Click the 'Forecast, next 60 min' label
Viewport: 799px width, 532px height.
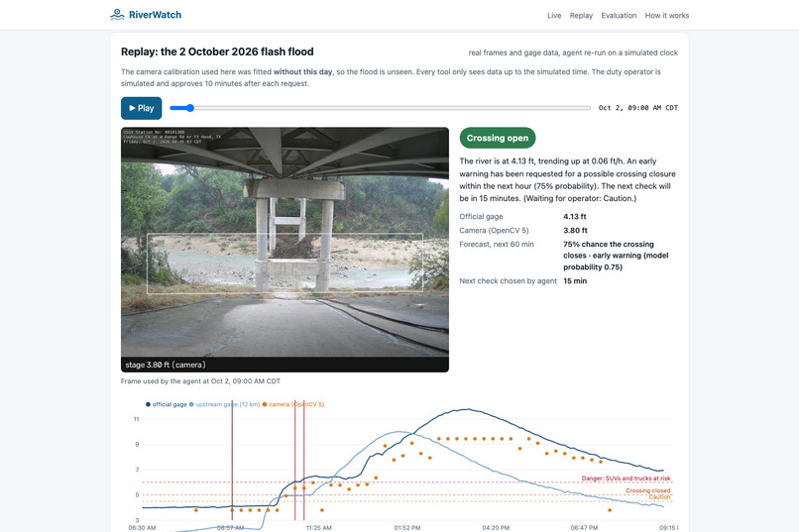pyautogui.click(x=497, y=245)
